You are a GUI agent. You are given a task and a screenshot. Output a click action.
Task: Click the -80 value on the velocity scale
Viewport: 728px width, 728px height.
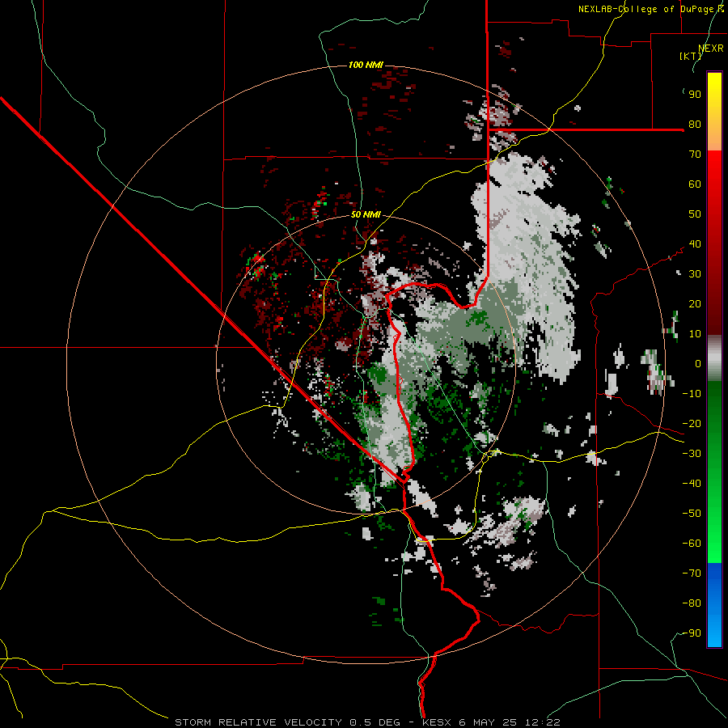point(692,603)
